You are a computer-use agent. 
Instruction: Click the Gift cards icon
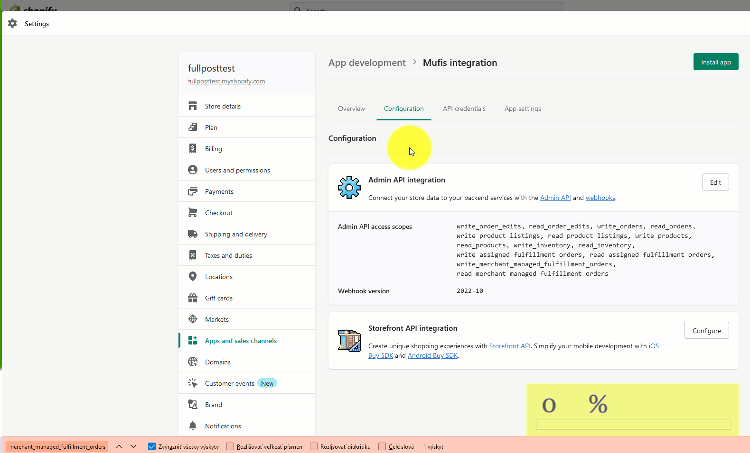(x=193, y=298)
